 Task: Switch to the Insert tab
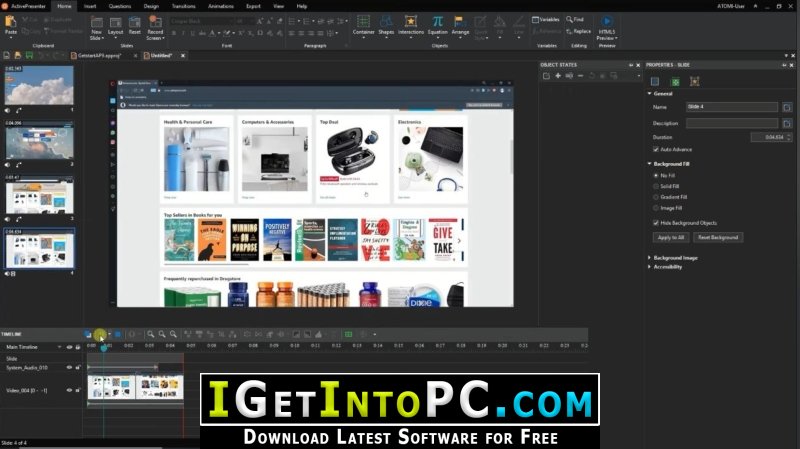(90, 6)
